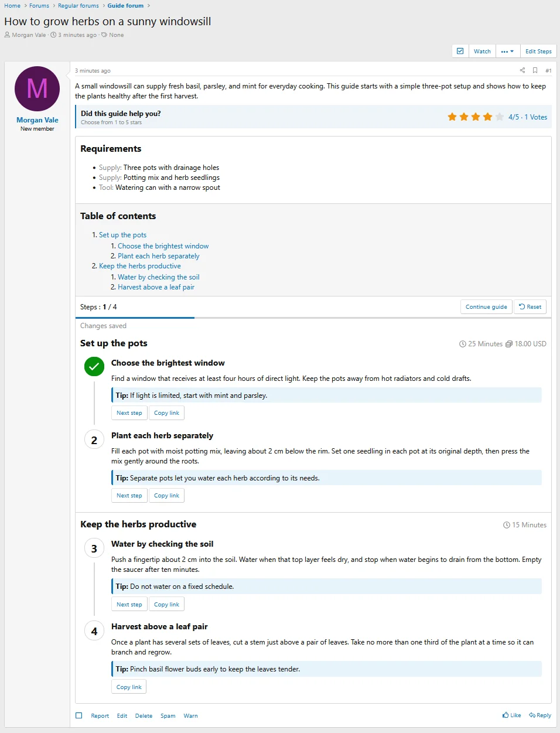The width and height of the screenshot is (560, 733).
Task: Click Morgan Vale's purple avatar
Action: [x=37, y=88]
